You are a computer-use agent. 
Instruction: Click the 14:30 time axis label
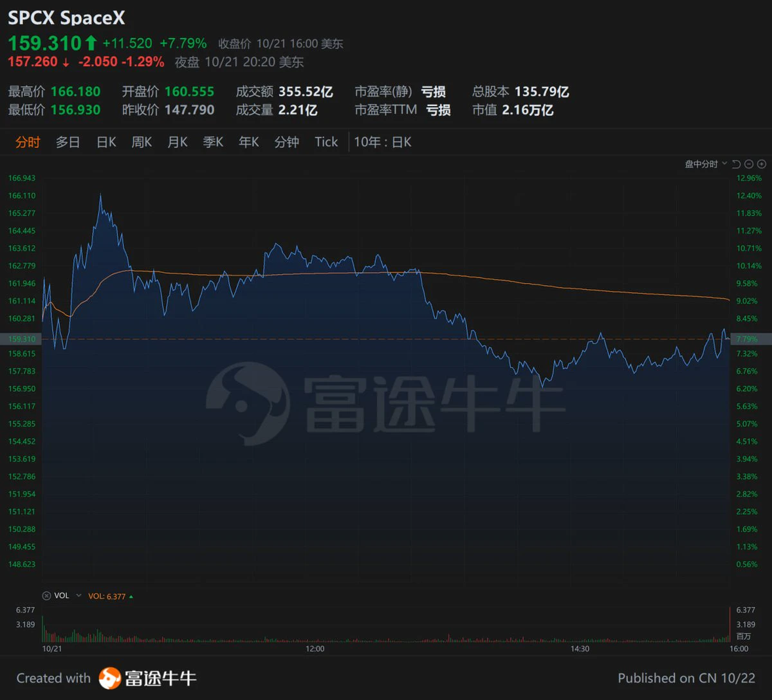(580, 649)
